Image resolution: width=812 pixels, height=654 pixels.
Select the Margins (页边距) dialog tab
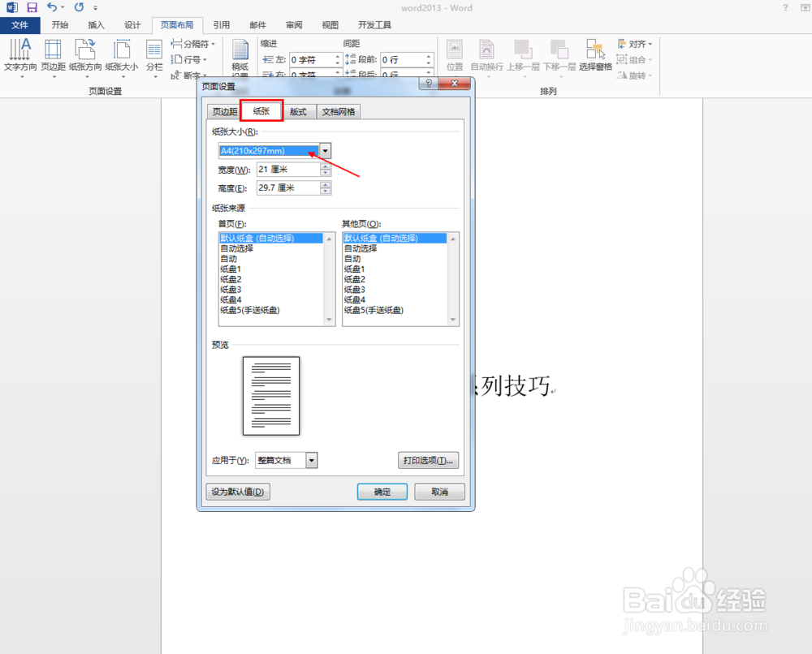225,112
